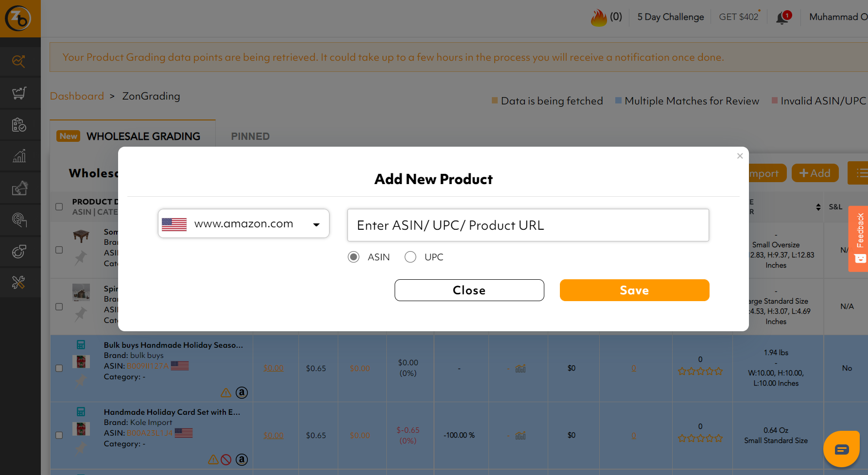Image resolution: width=868 pixels, height=475 pixels.
Task: Check the Bulk buys Handmade row checkbox
Action: coord(59,368)
